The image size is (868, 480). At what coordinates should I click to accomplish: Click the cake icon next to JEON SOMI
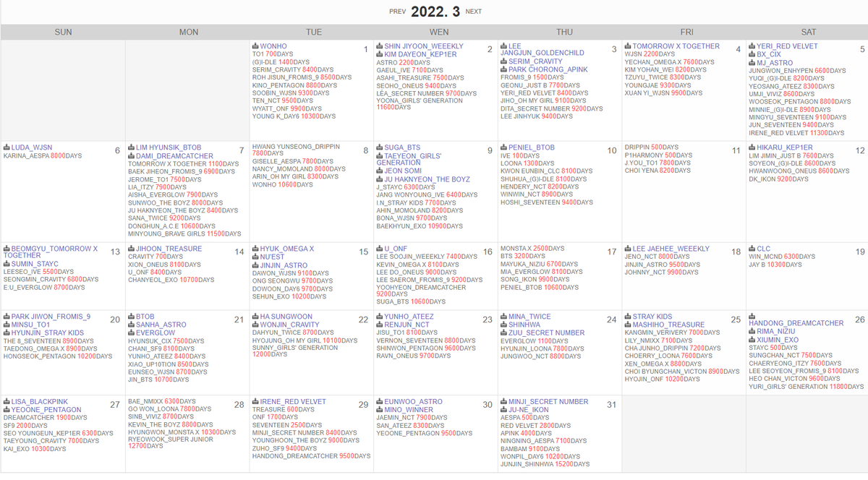[x=380, y=171]
